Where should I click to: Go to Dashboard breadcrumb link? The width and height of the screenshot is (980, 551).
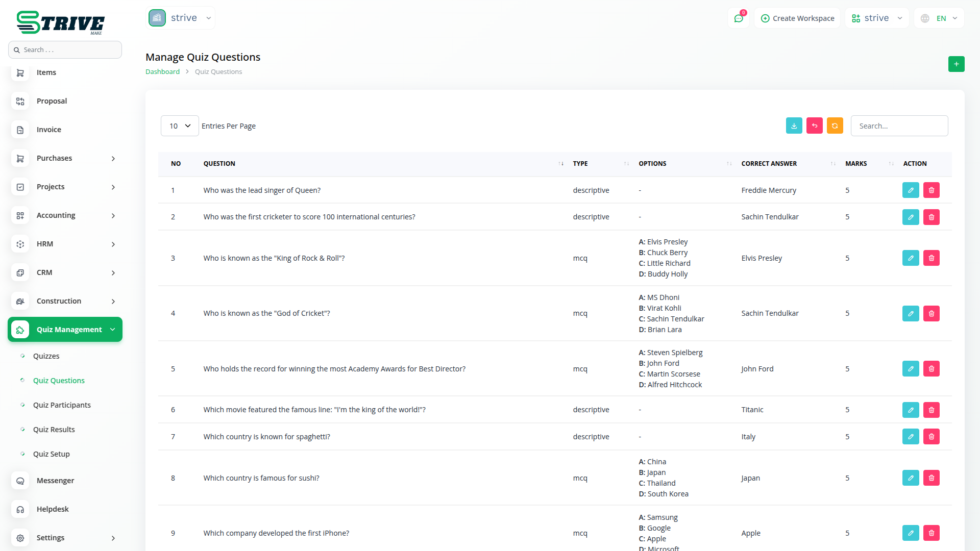[x=162, y=72]
